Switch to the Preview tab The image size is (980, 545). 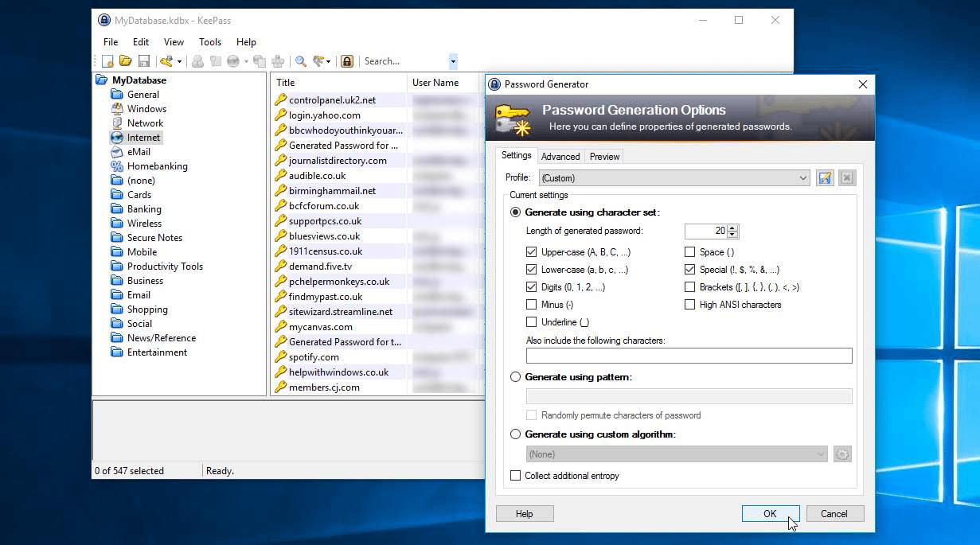604,157
